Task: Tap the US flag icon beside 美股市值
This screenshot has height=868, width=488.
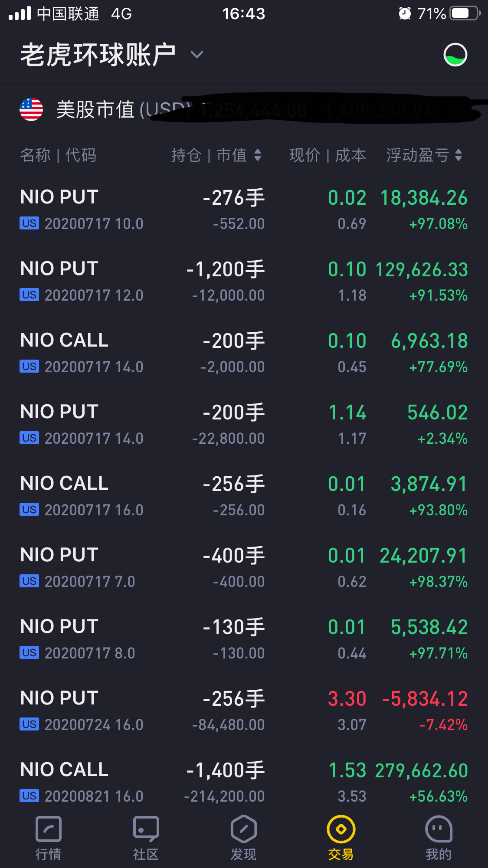Action: click(31, 109)
